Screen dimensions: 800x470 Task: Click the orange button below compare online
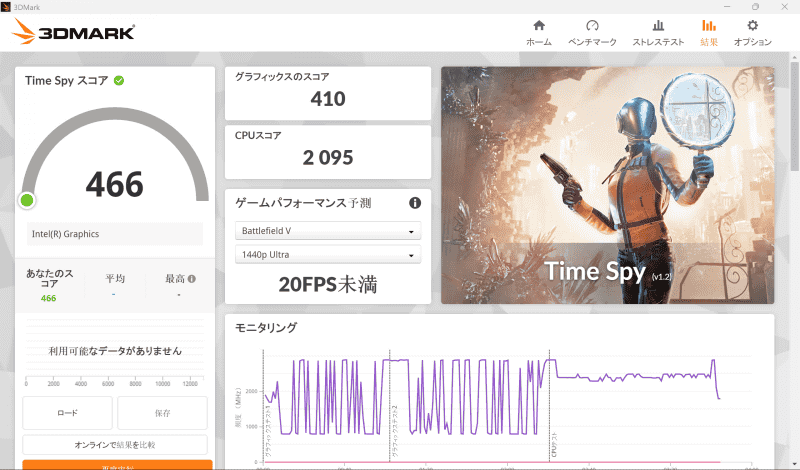pos(117,465)
